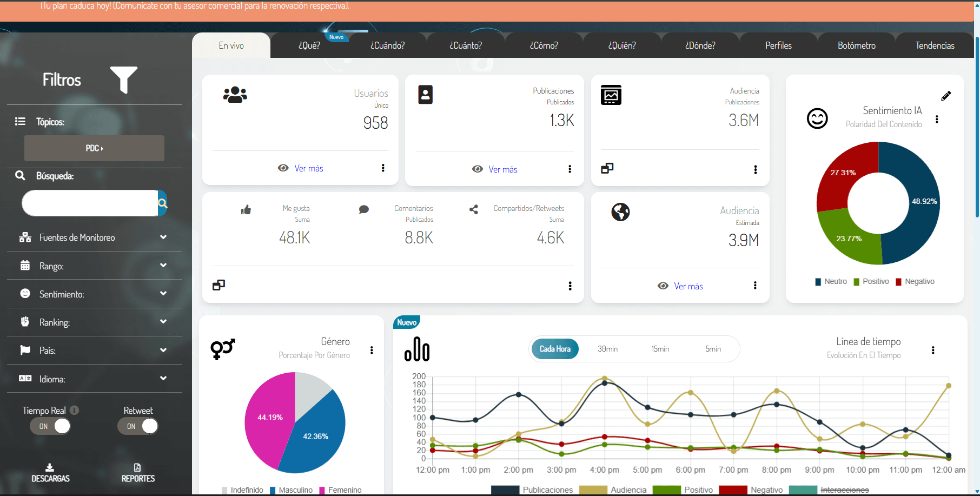Click the thumbs-up Me gusta icon

pyautogui.click(x=246, y=210)
